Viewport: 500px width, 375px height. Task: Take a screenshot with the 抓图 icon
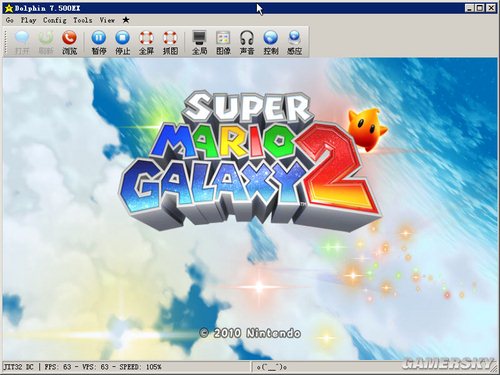pyautogui.click(x=170, y=42)
